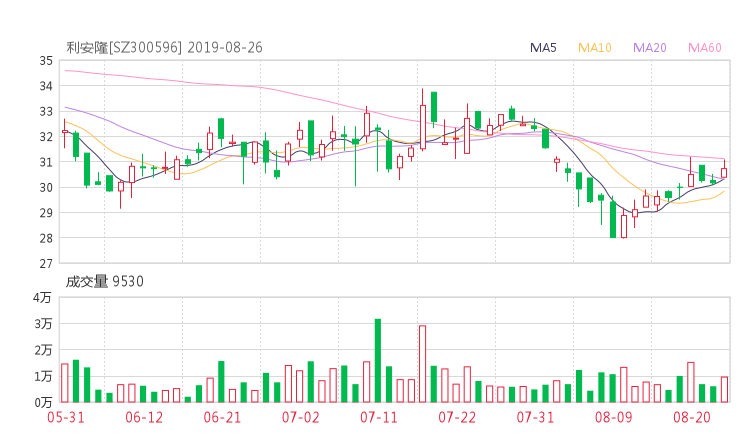The width and height of the screenshot is (740, 440).
Task: Click the volume axis label 3万
Action: (42, 324)
